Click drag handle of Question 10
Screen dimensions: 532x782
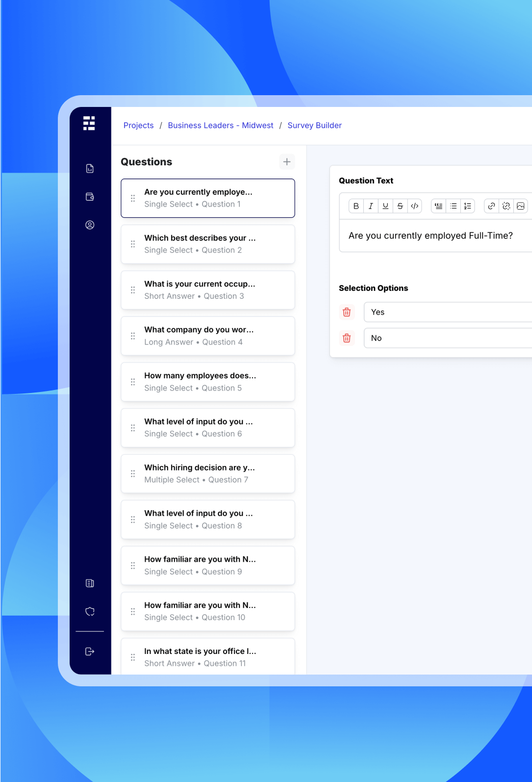click(x=133, y=611)
